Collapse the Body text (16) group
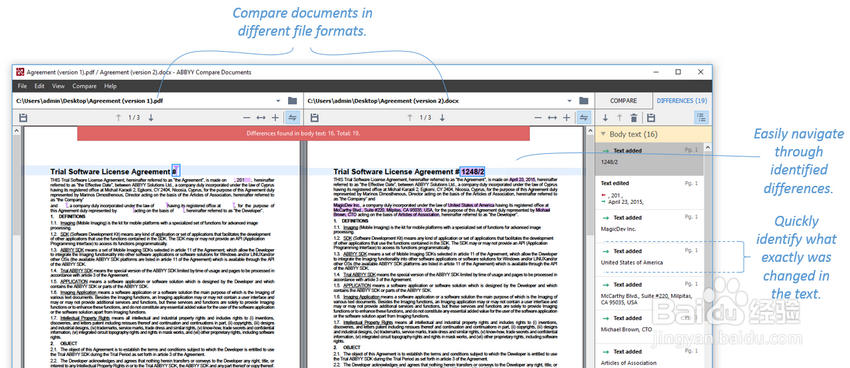Screen dimensions: 850x368 (x=602, y=134)
